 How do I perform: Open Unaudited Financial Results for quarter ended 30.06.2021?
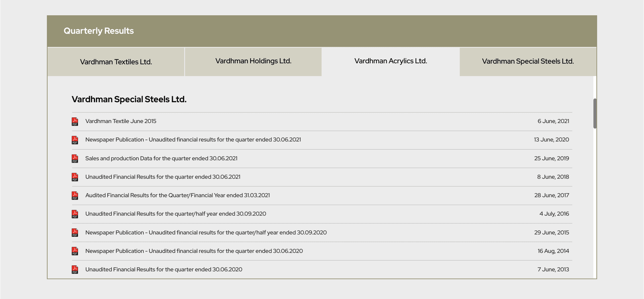coord(163,177)
